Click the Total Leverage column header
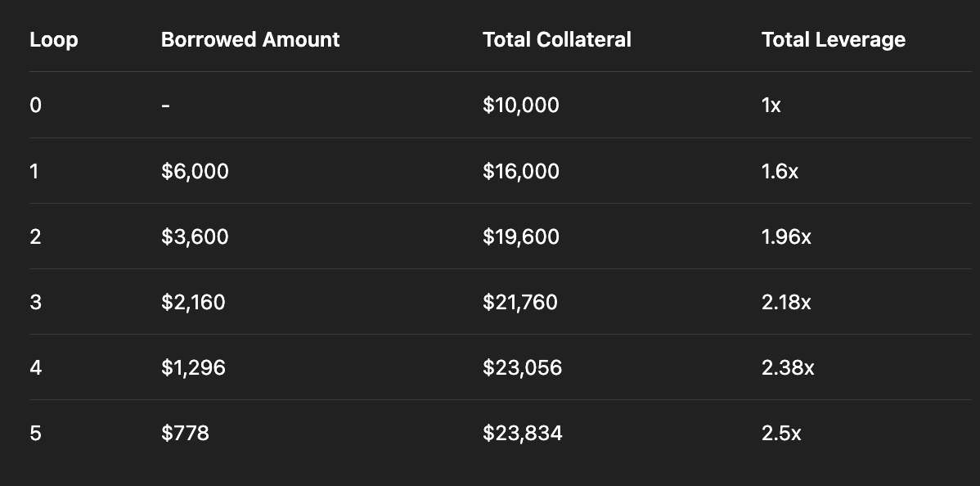Viewport: 980px width, 486px height. coord(833,39)
